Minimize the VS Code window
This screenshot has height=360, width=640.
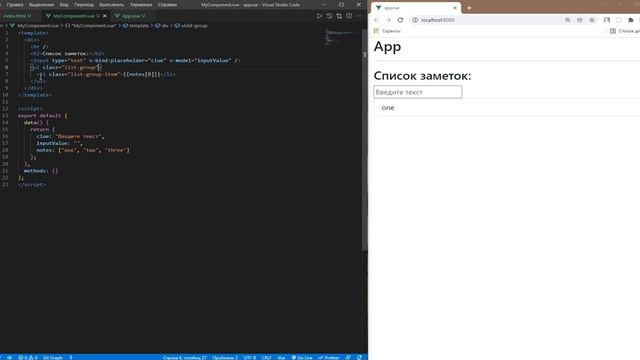(x=324, y=4)
